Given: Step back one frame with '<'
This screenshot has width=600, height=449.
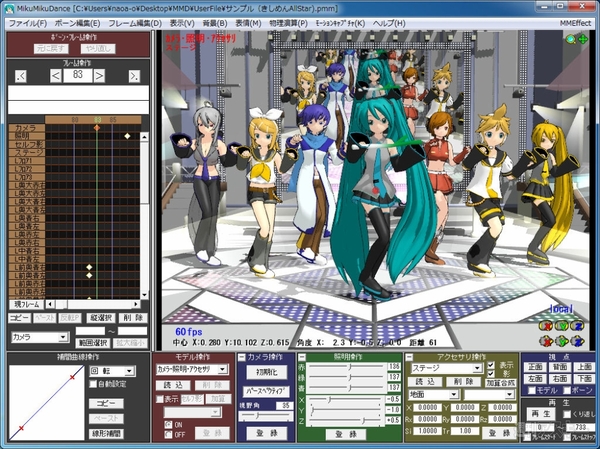Looking at the screenshot, I should pyautogui.click(x=56, y=76).
